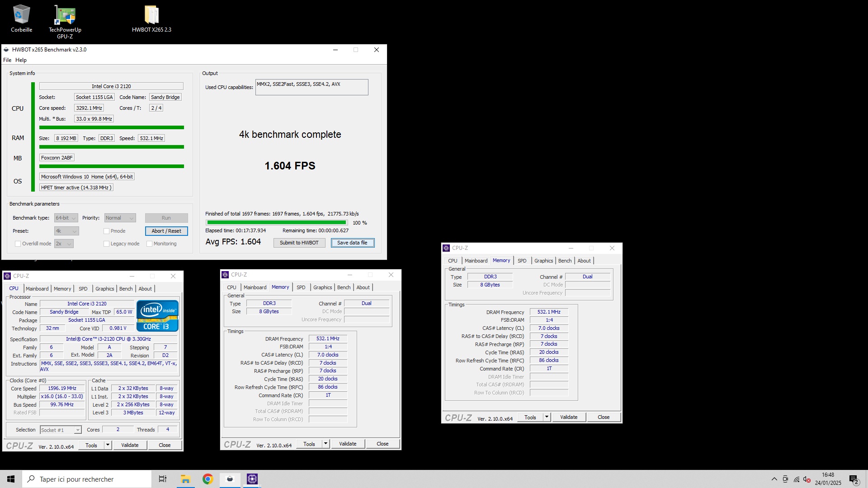Select the HWBOT x265 taskbar icon

[230, 479]
